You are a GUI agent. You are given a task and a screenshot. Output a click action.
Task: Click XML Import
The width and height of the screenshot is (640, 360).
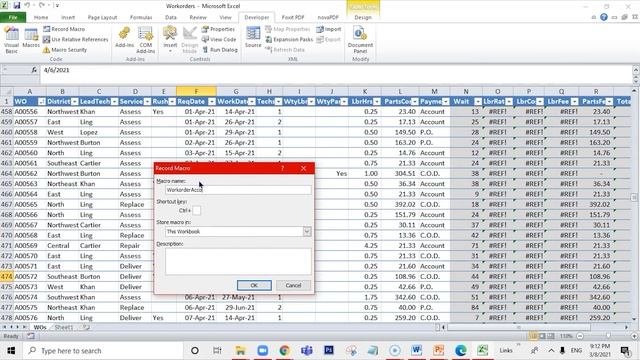click(329, 29)
